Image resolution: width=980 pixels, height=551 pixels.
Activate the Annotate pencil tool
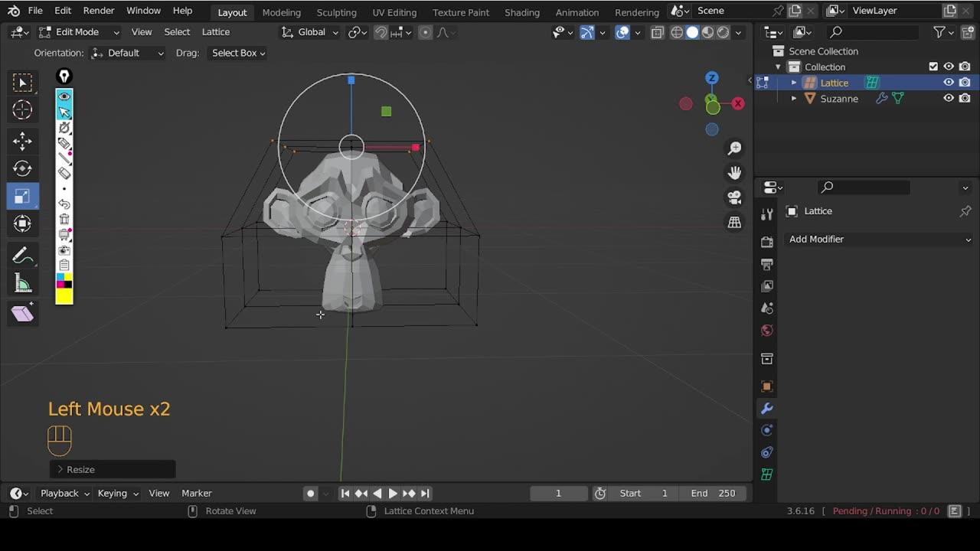tap(22, 256)
